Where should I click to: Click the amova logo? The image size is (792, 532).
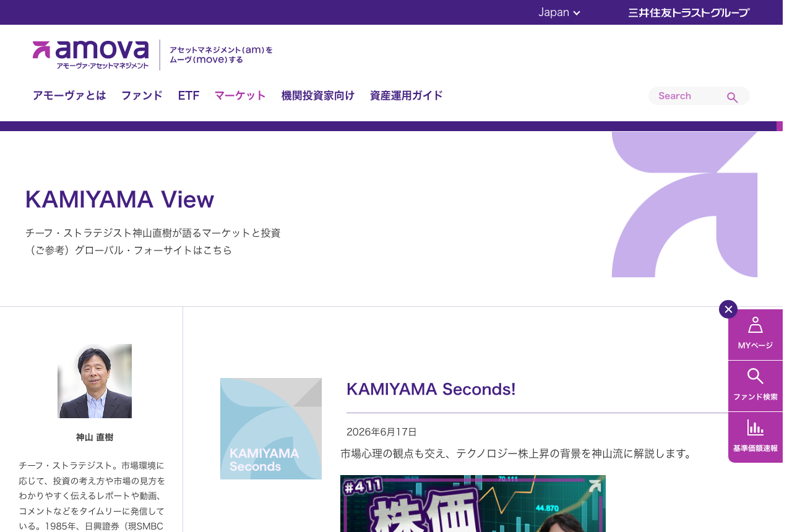[91, 54]
